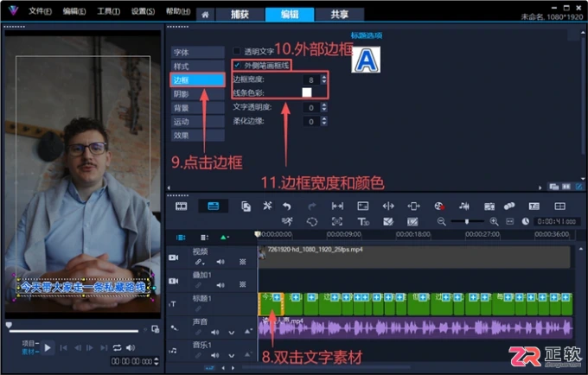The image size is (588, 375).
Task: Expand the 声音 track chevron
Action: [x=232, y=333]
